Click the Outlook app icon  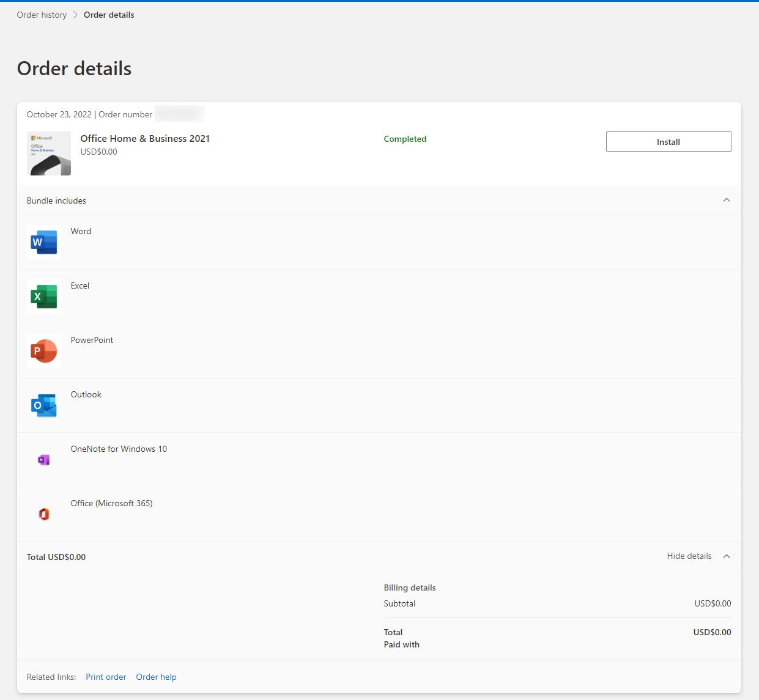pos(44,405)
